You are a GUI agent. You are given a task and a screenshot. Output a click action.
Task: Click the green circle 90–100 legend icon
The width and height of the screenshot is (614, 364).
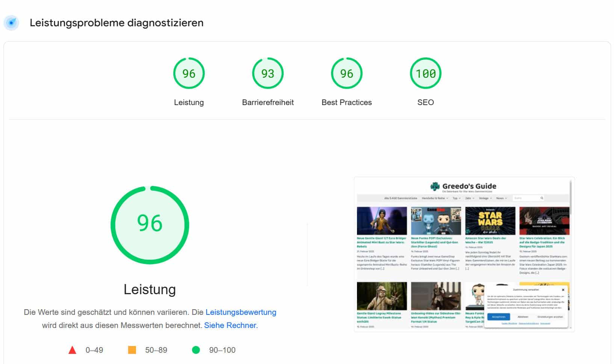tap(196, 350)
